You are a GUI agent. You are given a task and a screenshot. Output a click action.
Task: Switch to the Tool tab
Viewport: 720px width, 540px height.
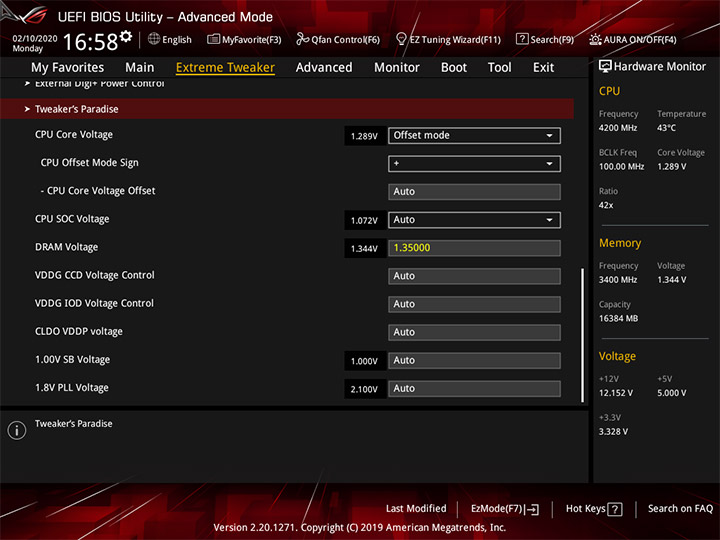point(499,68)
